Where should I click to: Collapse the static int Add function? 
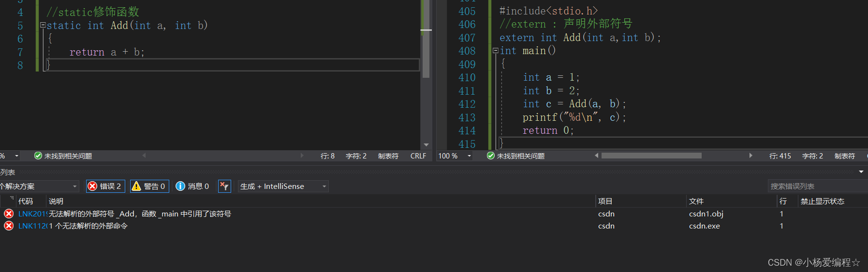[x=43, y=25]
